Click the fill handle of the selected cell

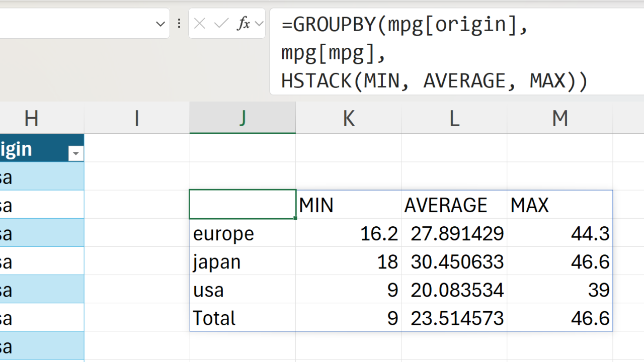click(295, 219)
